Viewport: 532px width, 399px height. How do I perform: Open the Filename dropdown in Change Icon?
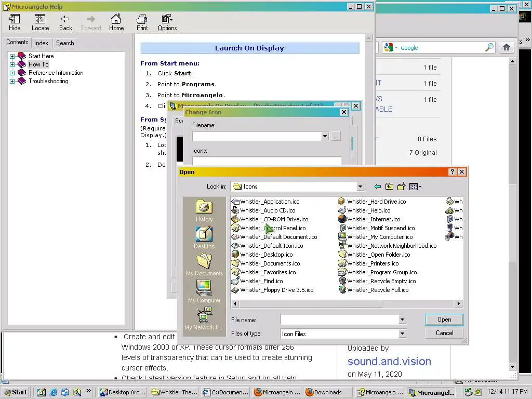pos(325,137)
